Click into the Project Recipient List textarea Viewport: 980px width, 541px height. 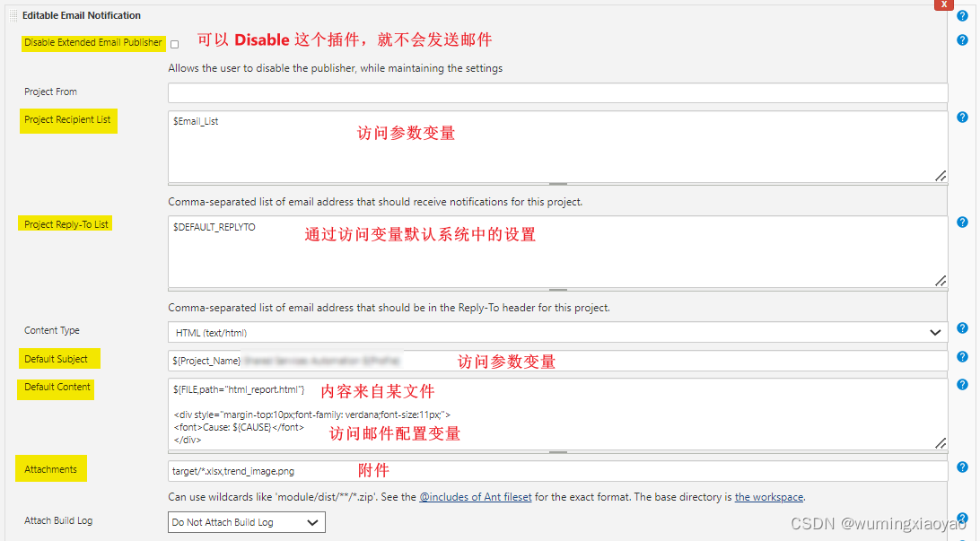tap(557, 147)
